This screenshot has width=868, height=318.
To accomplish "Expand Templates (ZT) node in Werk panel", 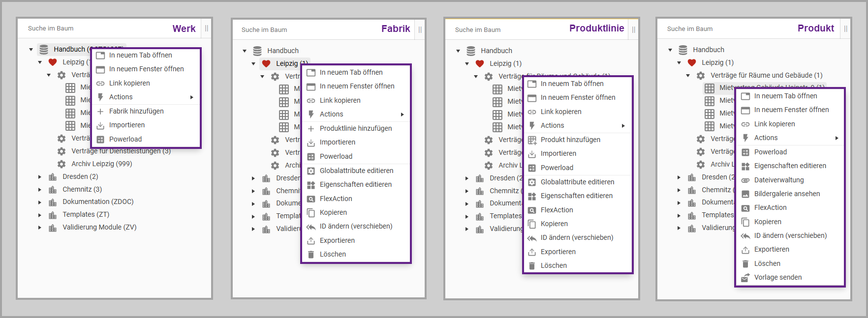I will pyautogui.click(x=40, y=215).
